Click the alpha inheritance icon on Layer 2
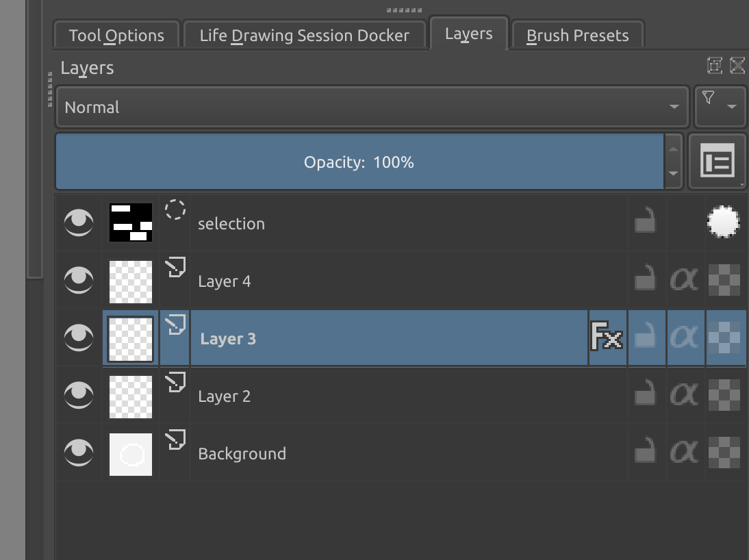The width and height of the screenshot is (749, 560). (684, 396)
